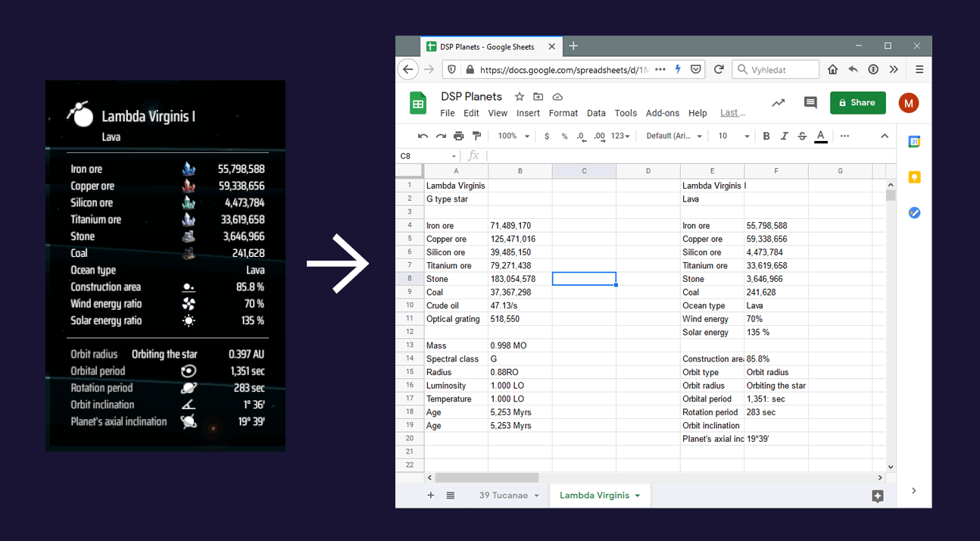
Task: Activate the Paint format tool
Action: pos(476,136)
